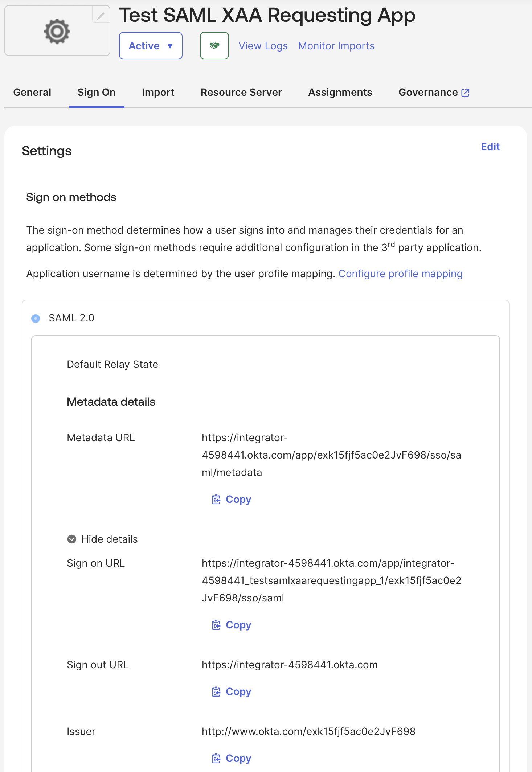Click the gear application logo
The width and height of the screenshot is (532, 772).
pyautogui.click(x=57, y=32)
